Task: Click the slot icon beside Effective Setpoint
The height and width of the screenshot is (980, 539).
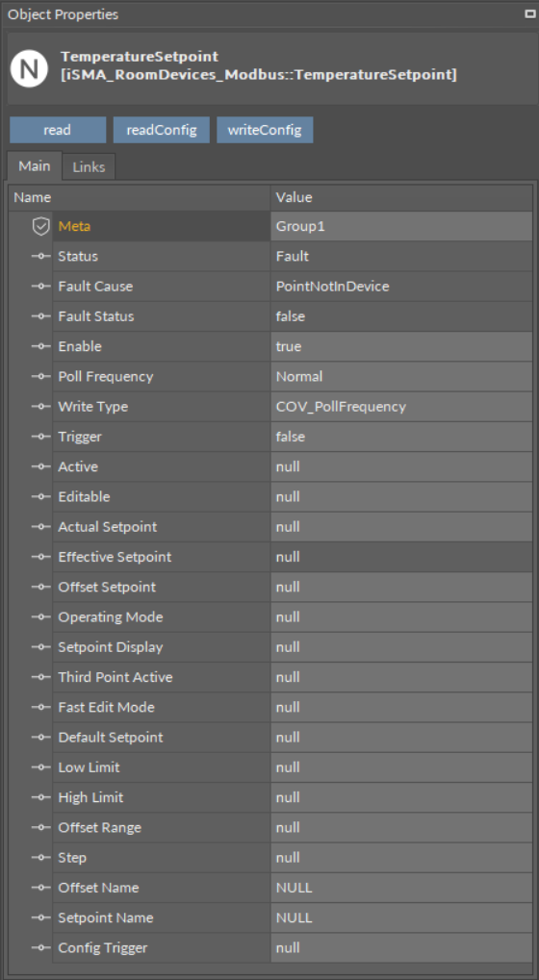Action: pyautogui.click(x=40, y=556)
